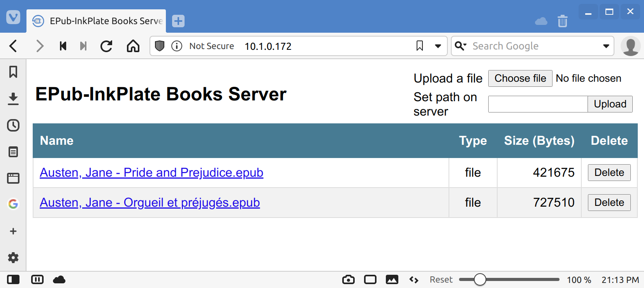The width and height of the screenshot is (644, 288).
Task: Click the Choose file button
Action: (x=520, y=78)
